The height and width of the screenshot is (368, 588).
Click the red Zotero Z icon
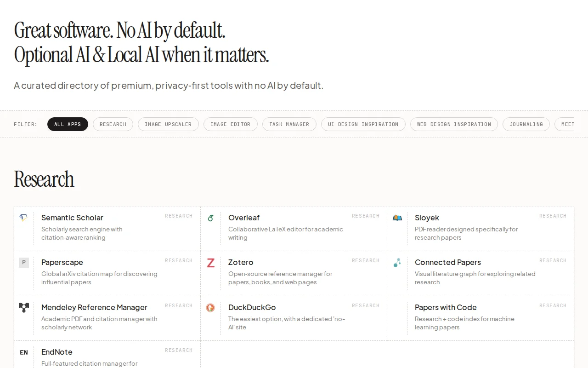pyautogui.click(x=210, y=263)
